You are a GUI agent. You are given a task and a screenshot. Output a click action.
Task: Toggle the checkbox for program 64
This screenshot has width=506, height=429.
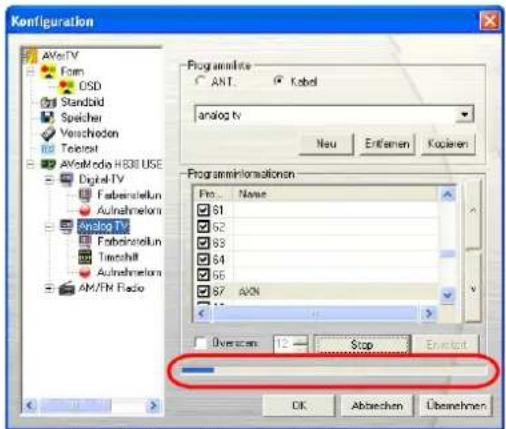(203, 259)
